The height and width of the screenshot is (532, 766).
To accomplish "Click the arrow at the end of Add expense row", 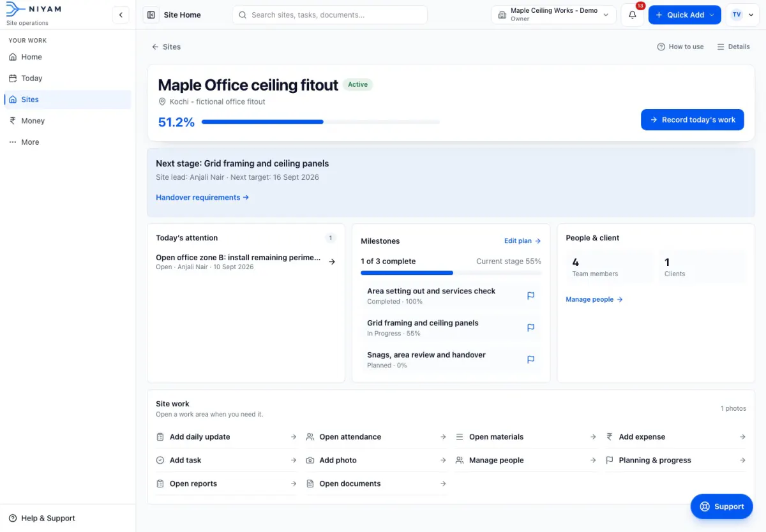I will pos(742,437).
